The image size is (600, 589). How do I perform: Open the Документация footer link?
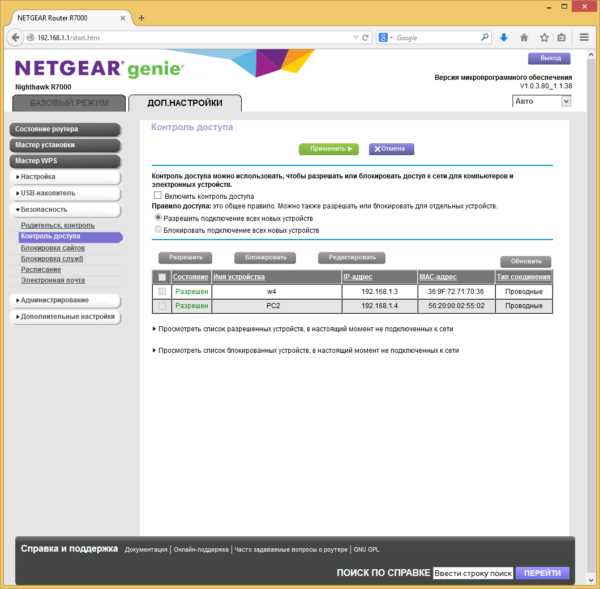(146, 550)
